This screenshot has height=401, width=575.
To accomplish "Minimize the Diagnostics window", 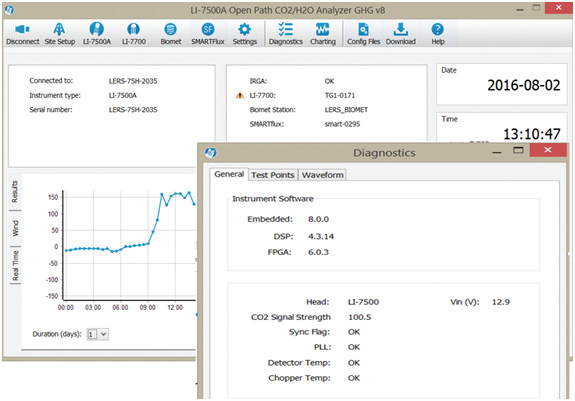I will (x=497, y=151).
